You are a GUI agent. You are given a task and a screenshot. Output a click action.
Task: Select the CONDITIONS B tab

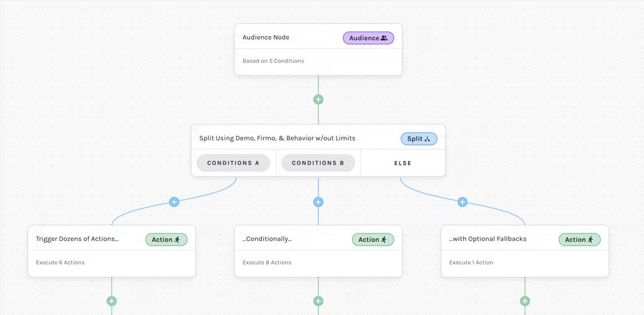318,163
